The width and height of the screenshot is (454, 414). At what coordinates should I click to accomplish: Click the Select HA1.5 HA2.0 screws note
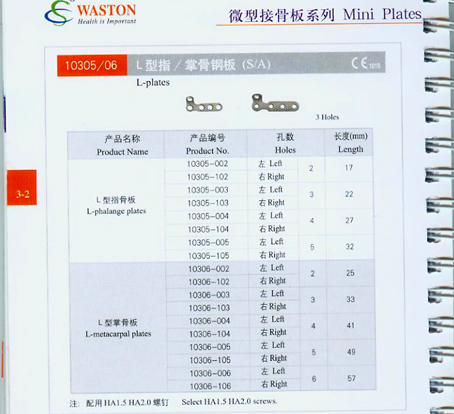coord(229,402)
